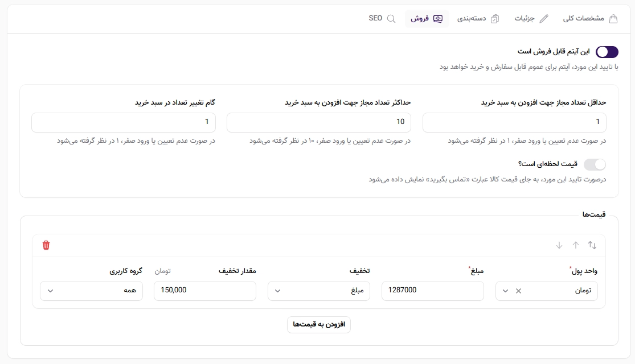Select the فروش tab
Image resolution: width=635 pixels, height=364 pixels.
click(427, 19)
